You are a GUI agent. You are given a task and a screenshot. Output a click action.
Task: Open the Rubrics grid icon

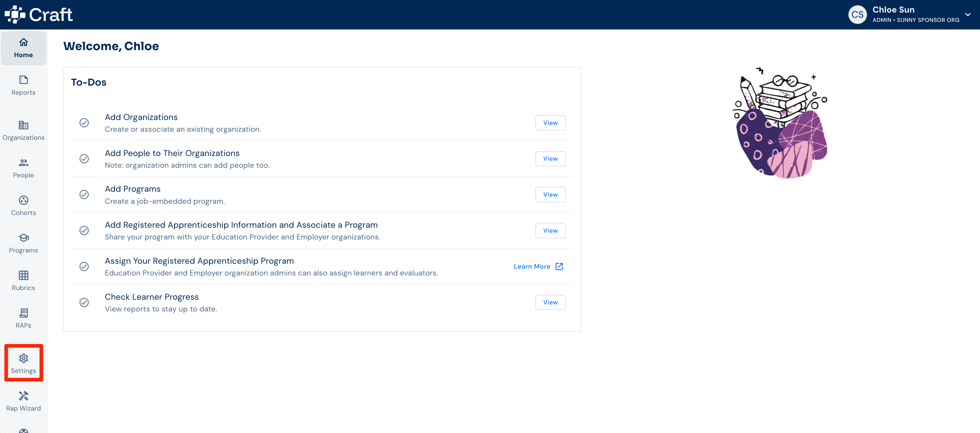click(23, 275)
